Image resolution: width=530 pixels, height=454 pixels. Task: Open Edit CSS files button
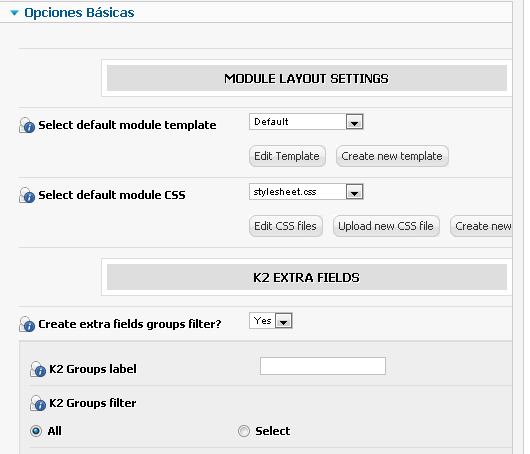pos(286,226)
